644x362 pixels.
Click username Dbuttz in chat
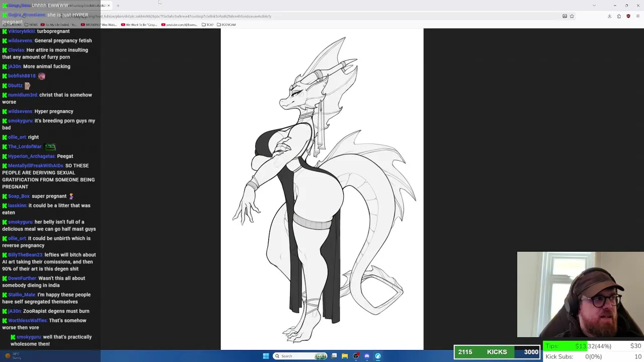click(x=15, y=85)
